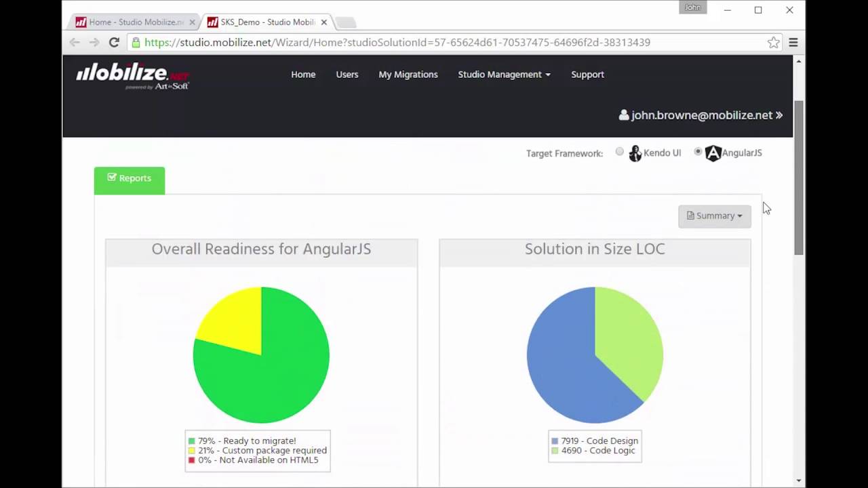Click the light green Code Logic swatch
This screenshot has height=488, width=868.
click(555, 451)
